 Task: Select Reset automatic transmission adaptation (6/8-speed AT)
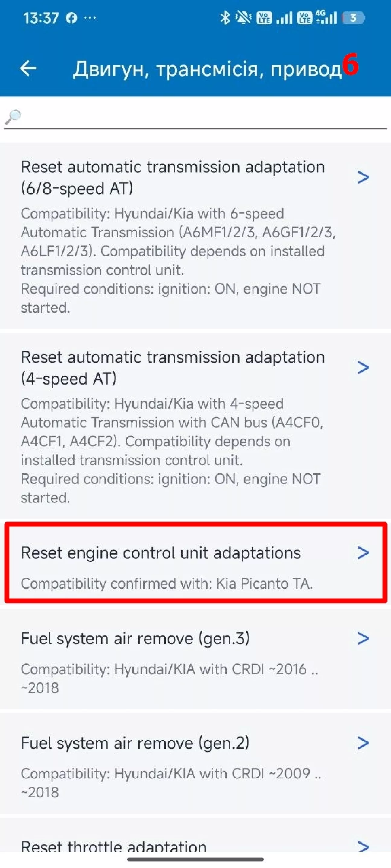172,178
